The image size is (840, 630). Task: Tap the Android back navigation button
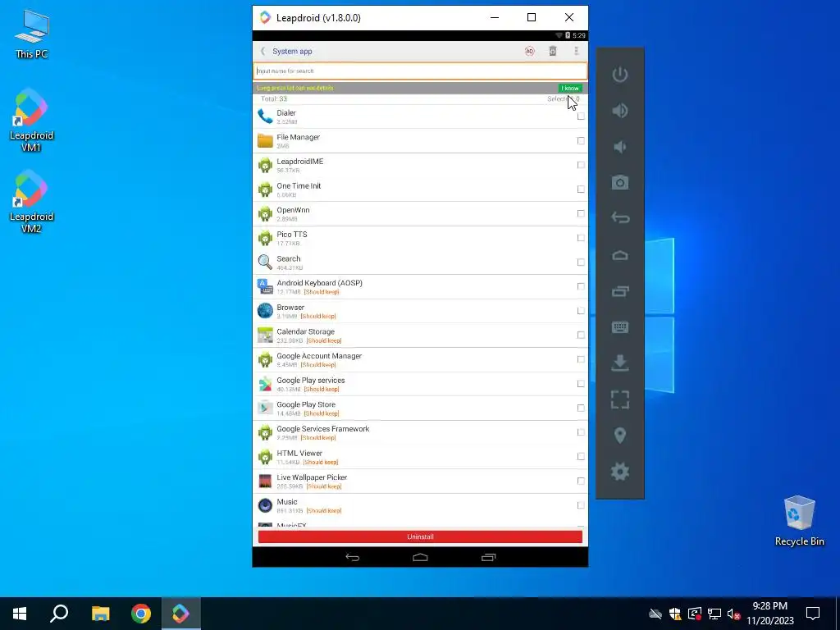(x=353, y=557)
